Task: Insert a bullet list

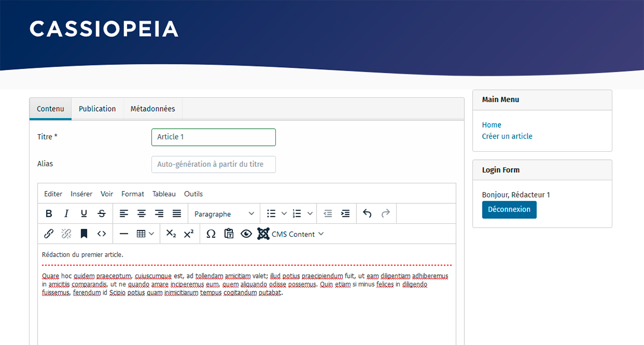Action: coord(272,214)
